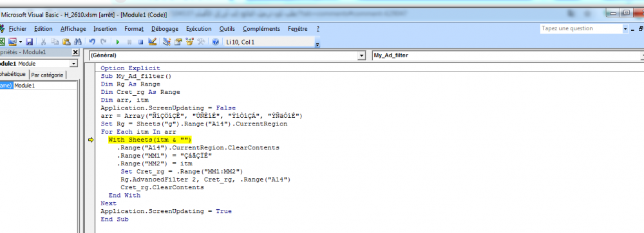Toggle Design Mode icon in the toolbar
The width and height of the screenshot is (644, 233).
click(153, 42)
